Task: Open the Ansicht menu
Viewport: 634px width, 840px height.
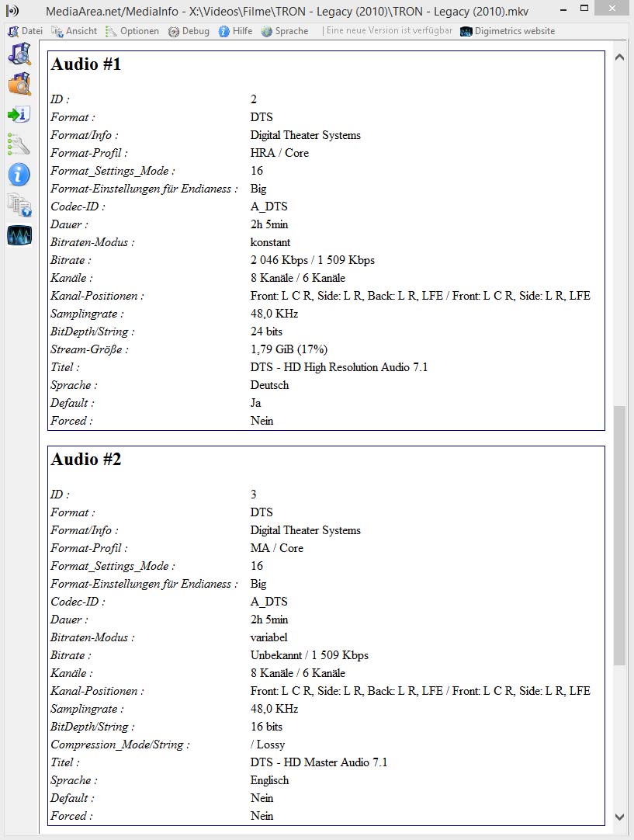Action: [74, 31]
